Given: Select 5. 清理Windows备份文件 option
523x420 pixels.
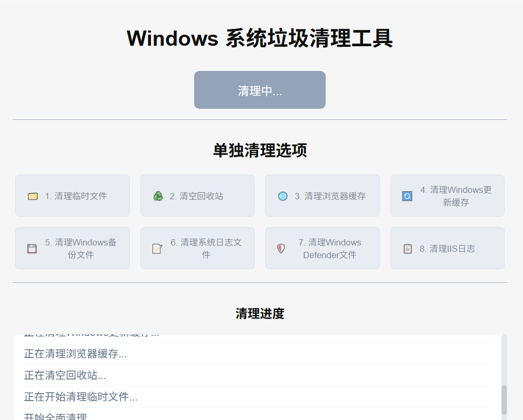Looking at the screenshot, I should click(73, 248).
